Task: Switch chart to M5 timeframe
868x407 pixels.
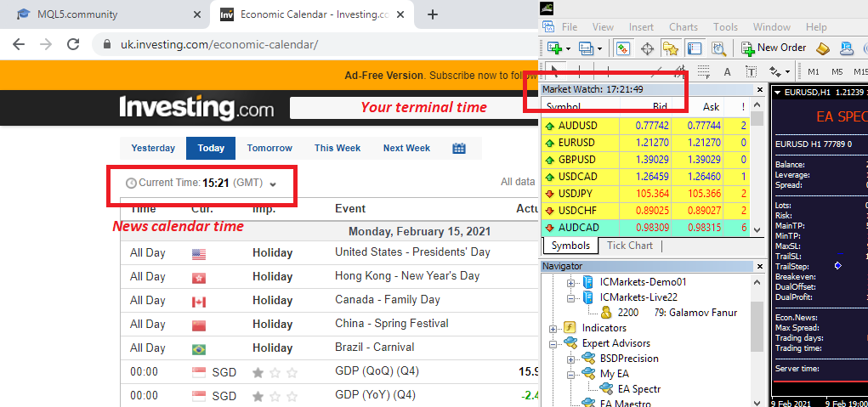Action: click(x=837, y=72)
